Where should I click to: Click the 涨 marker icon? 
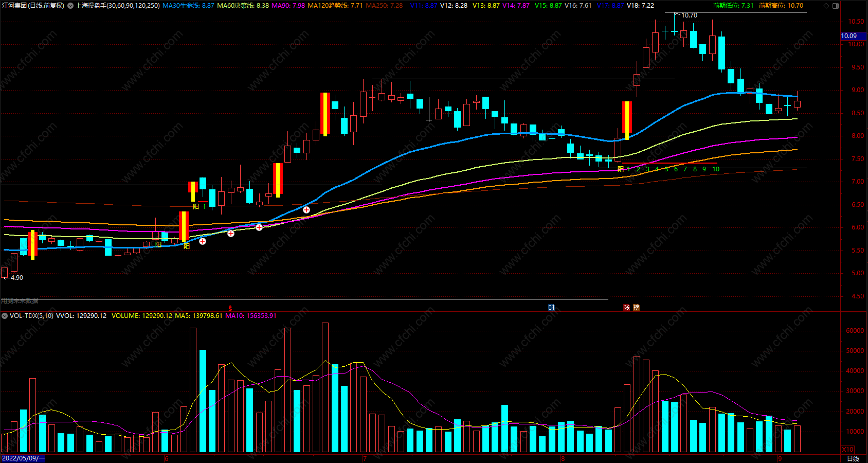point(626,307)
